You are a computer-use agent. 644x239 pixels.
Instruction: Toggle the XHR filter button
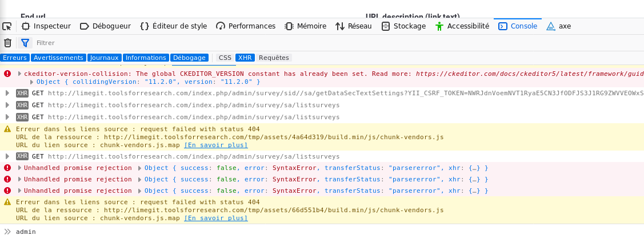[x=245, y=58]
